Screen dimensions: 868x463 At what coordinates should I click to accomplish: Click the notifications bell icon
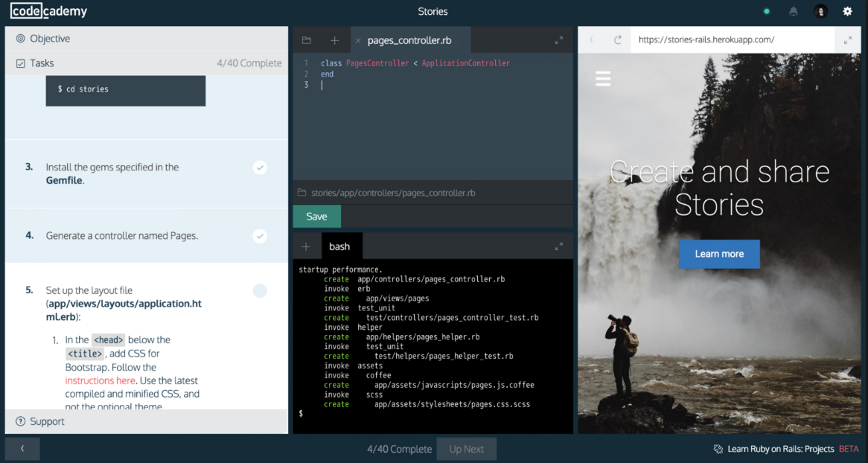coord(794,11)
